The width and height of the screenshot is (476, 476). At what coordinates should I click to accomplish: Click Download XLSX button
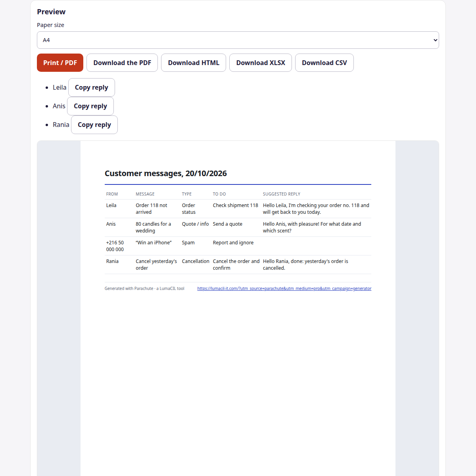tap(261, 63)
